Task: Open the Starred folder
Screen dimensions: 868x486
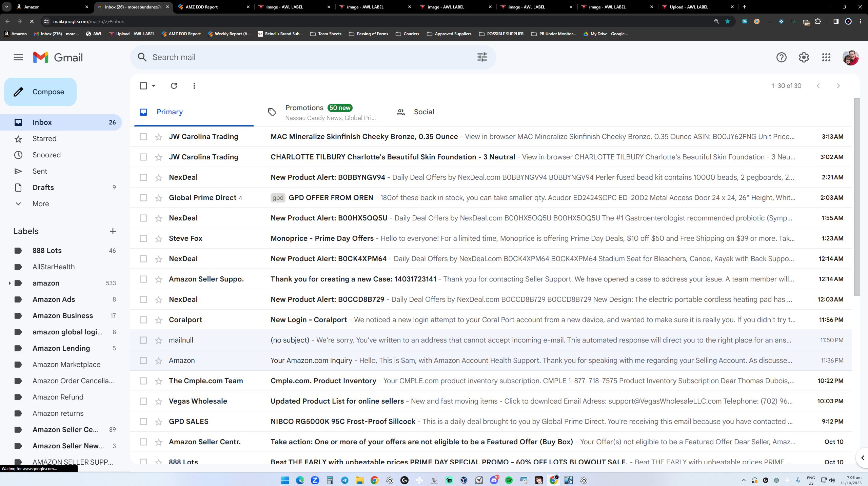Action: [x=44, y=139]
